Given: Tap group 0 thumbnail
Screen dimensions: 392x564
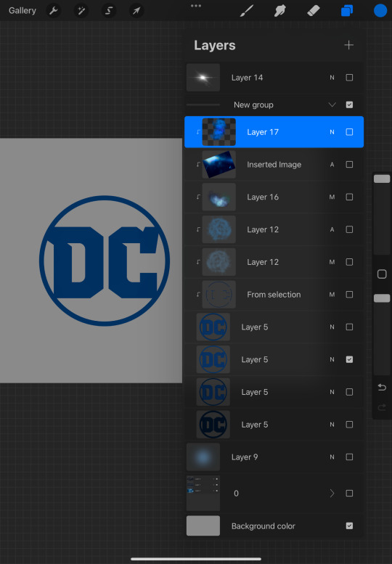Looking at the screenshot, I should pyautogui.click(x=203, y=493).
